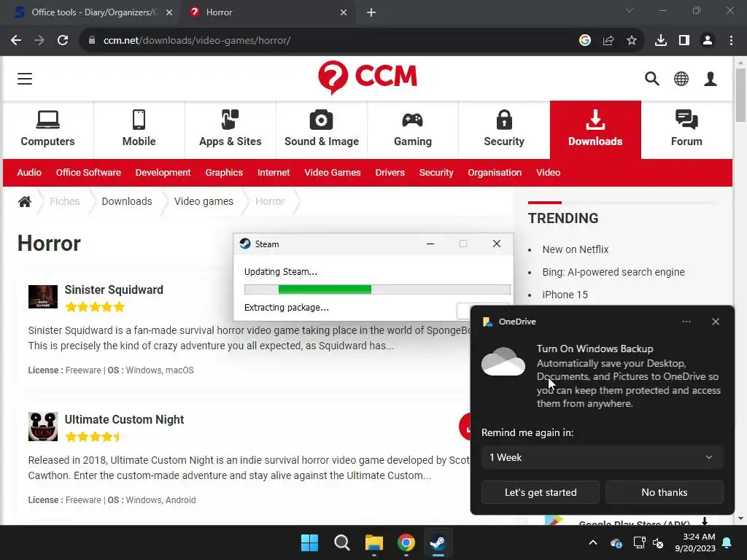
Task: Open the CCM hamburger menu
Action: click(25, 79)
